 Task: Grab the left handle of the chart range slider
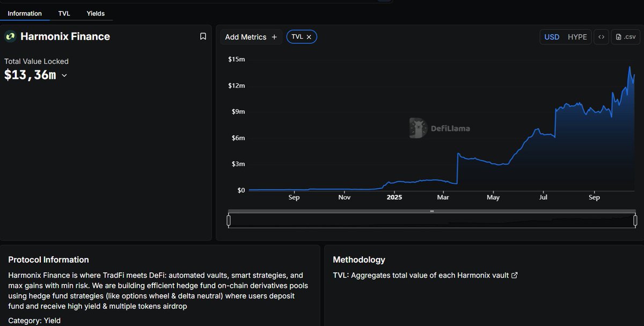(229, 220)
